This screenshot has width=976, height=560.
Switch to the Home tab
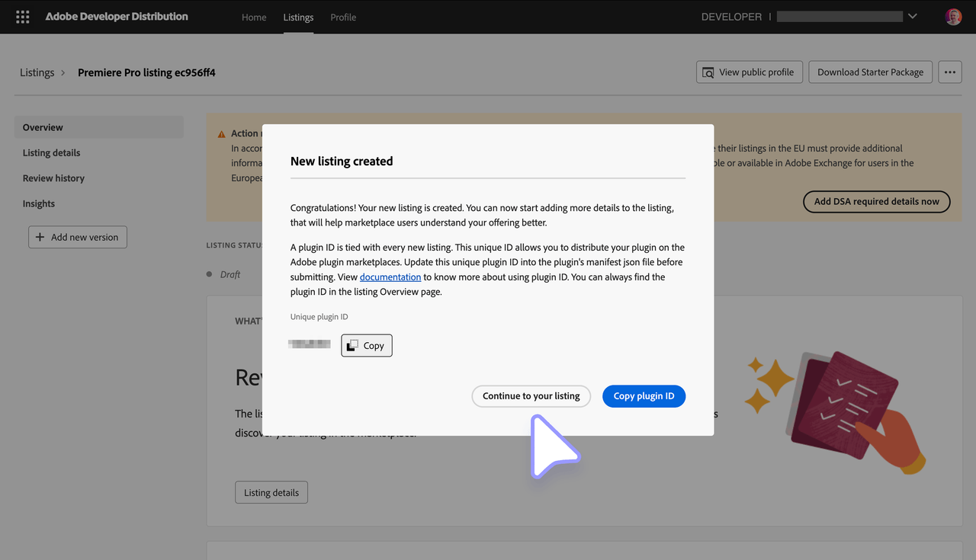(254, 17)
